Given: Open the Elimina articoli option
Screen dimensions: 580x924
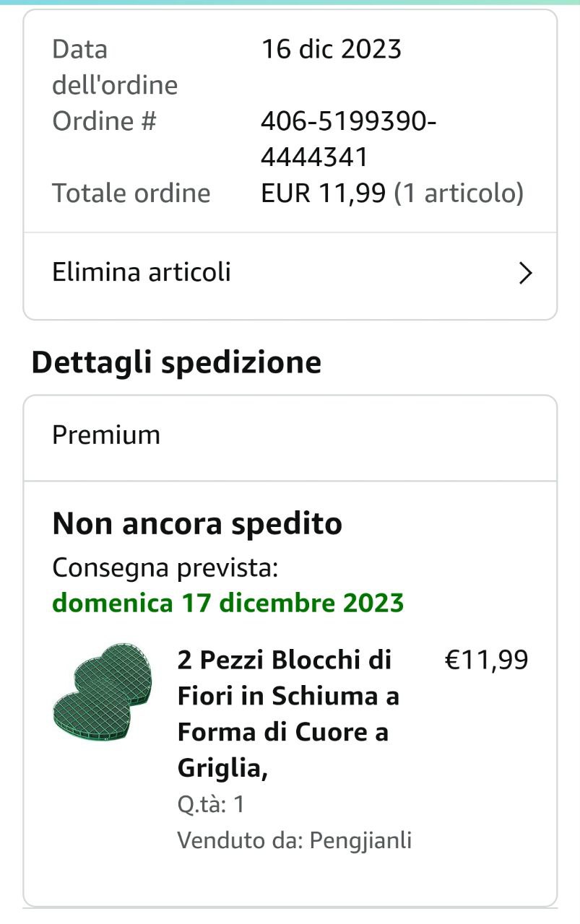Looking at the screenshot, I should point(142,272).
